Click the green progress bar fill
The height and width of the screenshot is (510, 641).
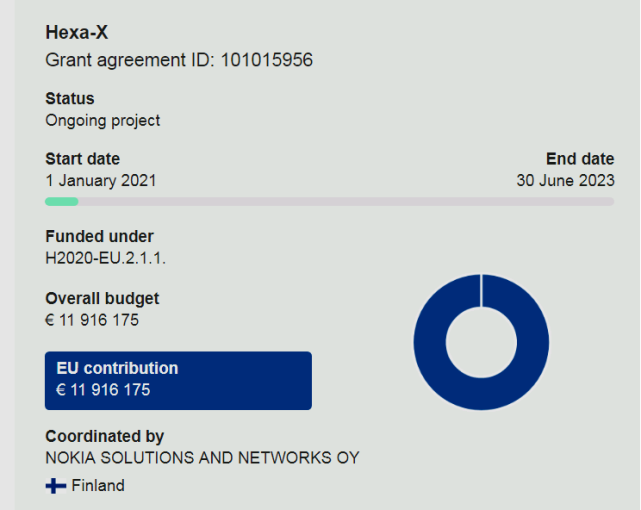coord(62,201)
